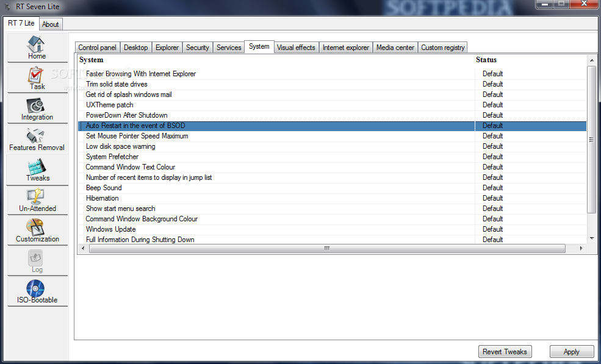Click the list's scroll down arrow
The height and width of the screenshot is (364, 601).
(x=592, y=238)
